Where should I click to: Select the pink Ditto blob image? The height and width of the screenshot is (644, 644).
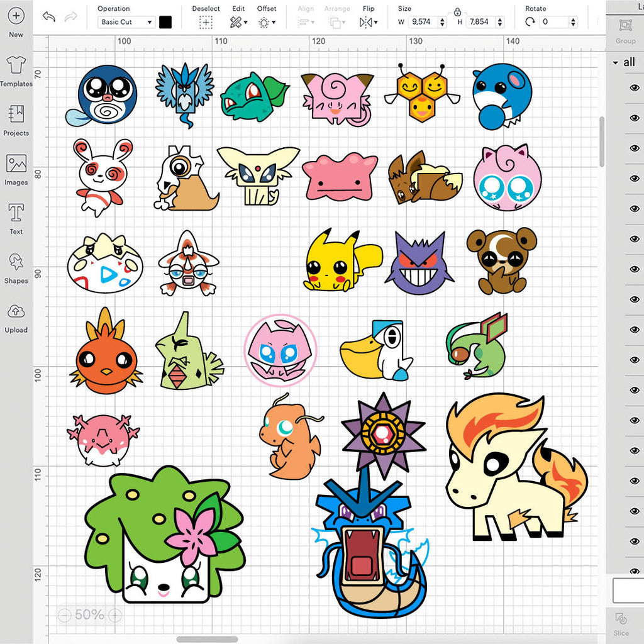click(340, 177)
